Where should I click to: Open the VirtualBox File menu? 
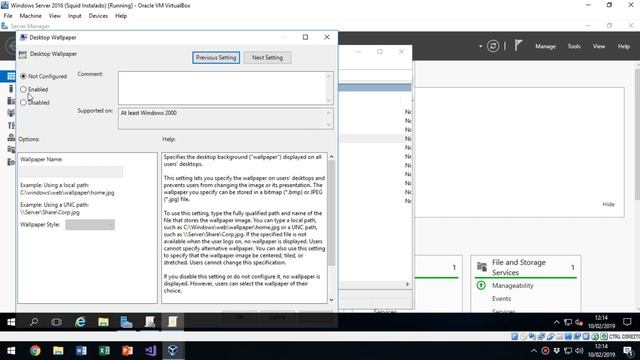(8, 16)
